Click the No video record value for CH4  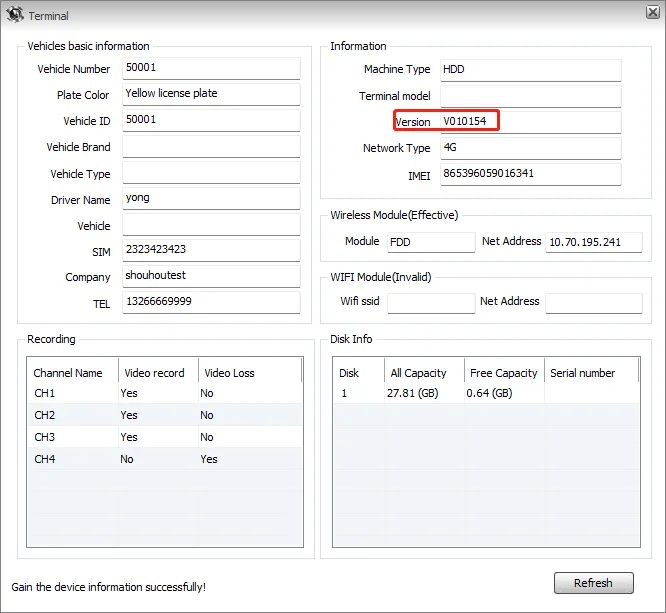[127, 459]
